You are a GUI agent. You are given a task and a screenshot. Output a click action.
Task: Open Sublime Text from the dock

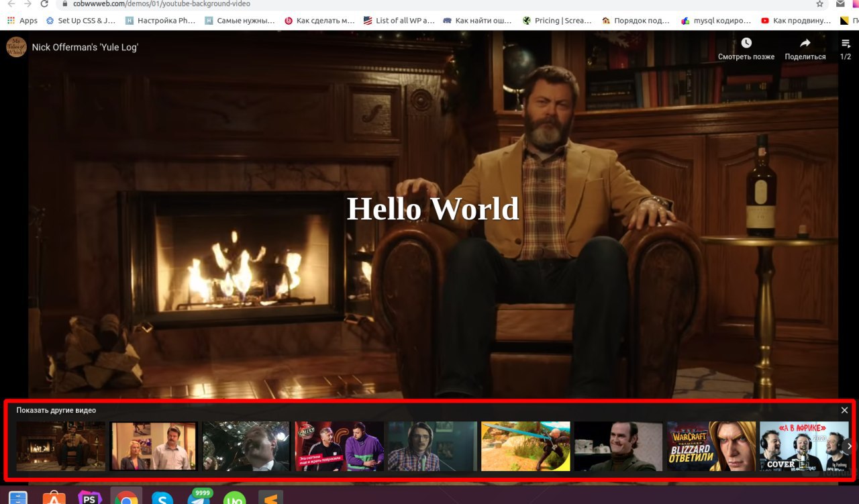point(271,497)
